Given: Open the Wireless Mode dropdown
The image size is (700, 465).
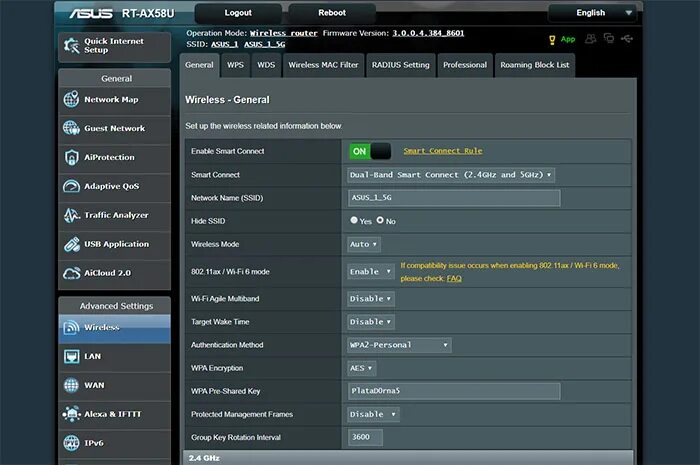Looking at the screenshot, I should coord(364,245).
